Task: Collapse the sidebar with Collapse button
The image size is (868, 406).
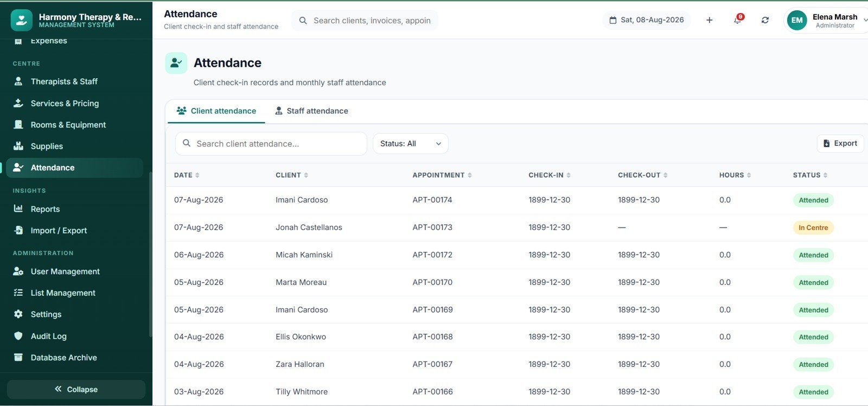Action: point(76,389)
